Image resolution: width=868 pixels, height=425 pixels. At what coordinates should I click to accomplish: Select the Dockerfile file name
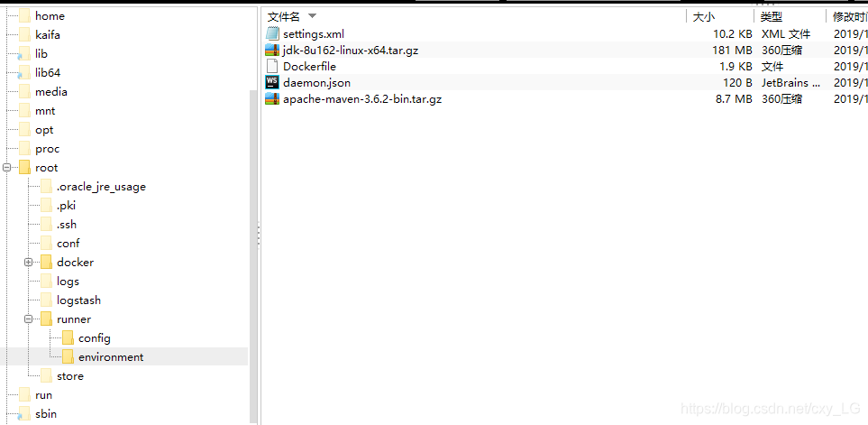[x=309, y=67]
